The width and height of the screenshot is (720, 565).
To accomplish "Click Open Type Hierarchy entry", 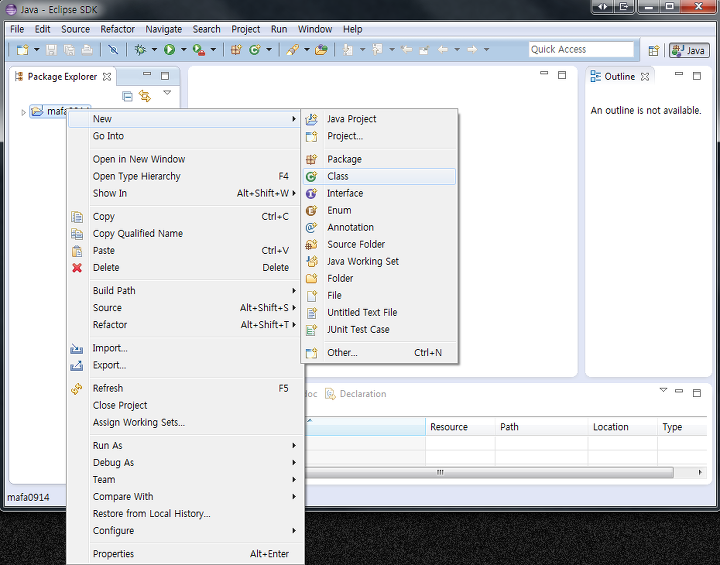I will coord(185,176).
